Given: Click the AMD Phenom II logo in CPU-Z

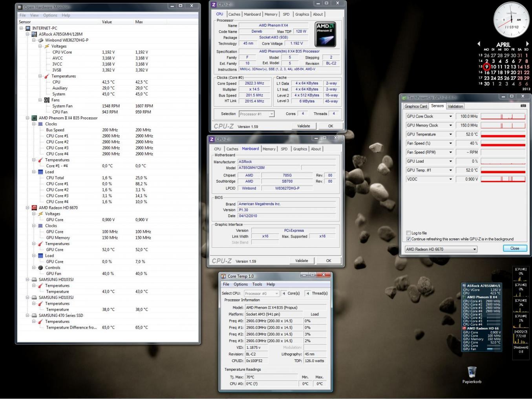Looking at the screenshot, I should coord(325,35).
